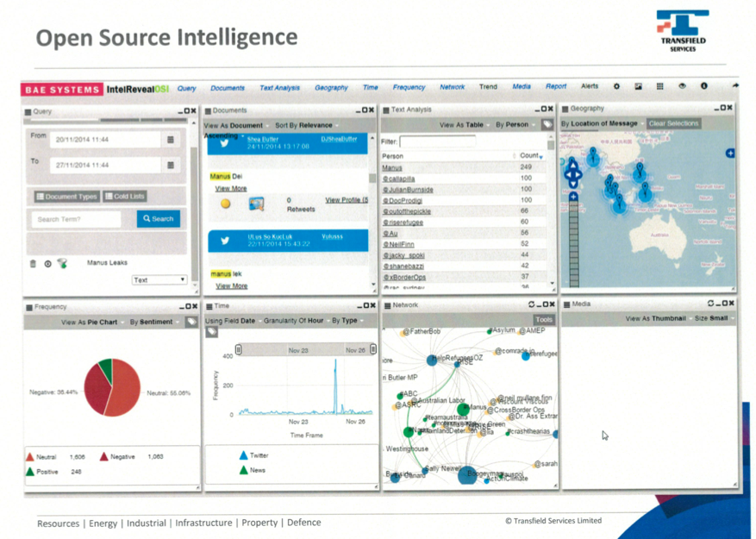Screen dimensions: 756x539
Task: Open the Network menu item
Action: [x=453, y=87]
